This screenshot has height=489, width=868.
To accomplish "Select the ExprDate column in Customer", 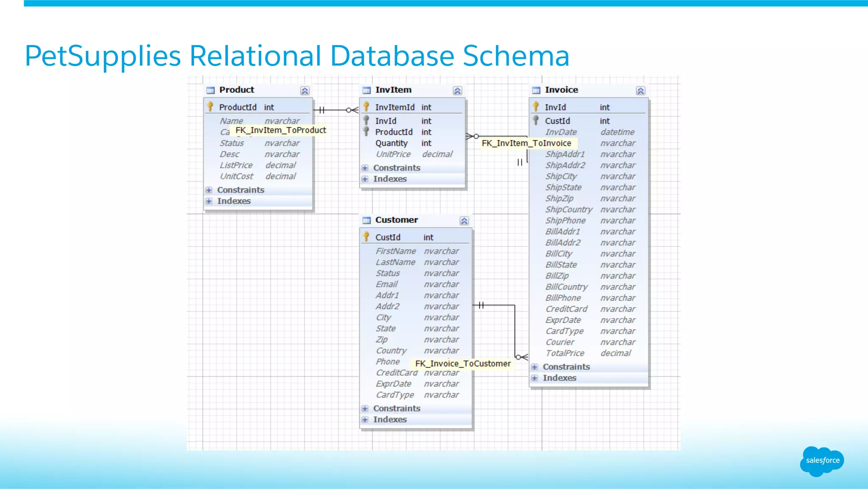I will click(416, 384).
